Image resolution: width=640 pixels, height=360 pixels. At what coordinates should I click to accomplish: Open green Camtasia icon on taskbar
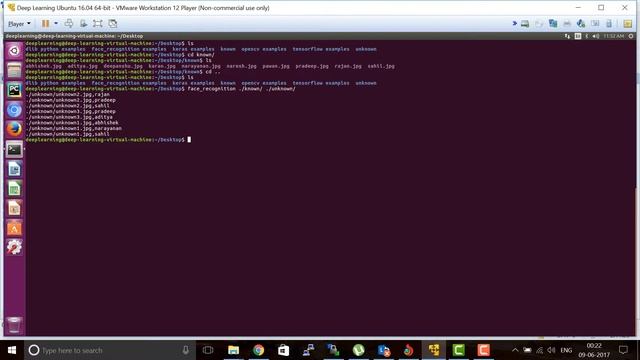tap(458, 350)
